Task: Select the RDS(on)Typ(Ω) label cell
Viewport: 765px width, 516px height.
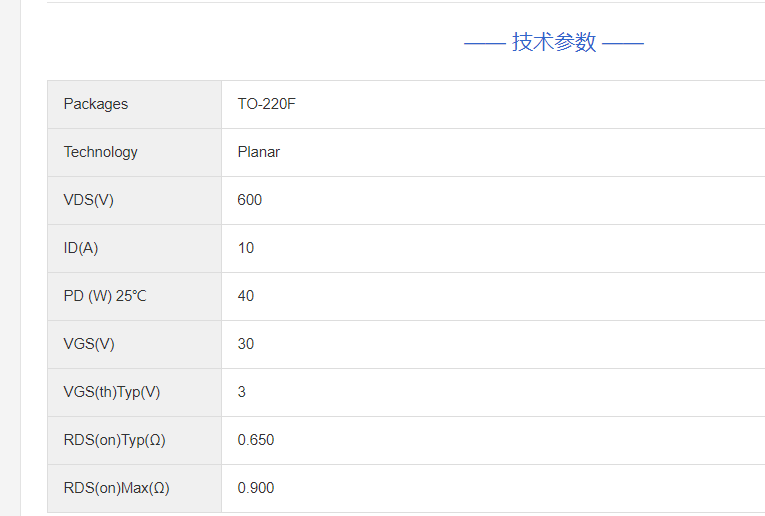Action: [135, 440]
